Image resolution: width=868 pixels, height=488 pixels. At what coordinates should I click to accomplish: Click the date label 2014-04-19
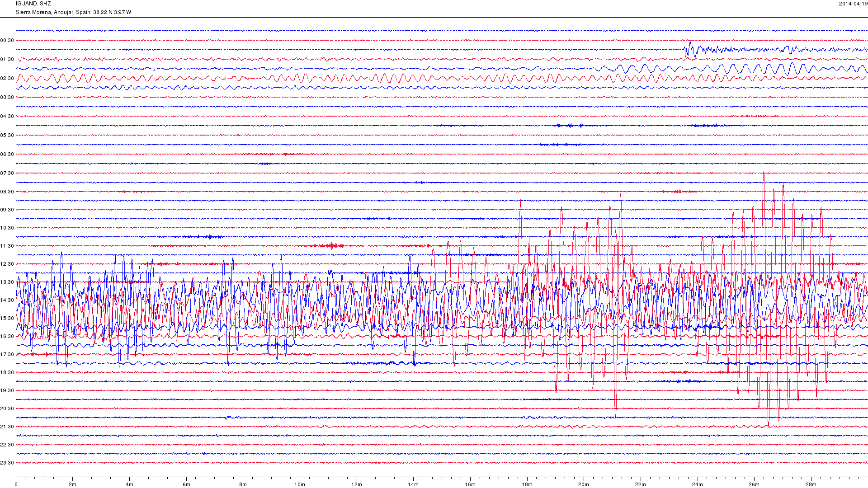click(853, 4)
